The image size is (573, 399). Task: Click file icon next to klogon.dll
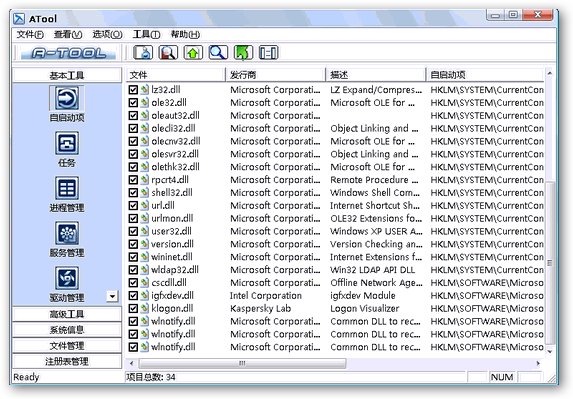coord(145,308)
